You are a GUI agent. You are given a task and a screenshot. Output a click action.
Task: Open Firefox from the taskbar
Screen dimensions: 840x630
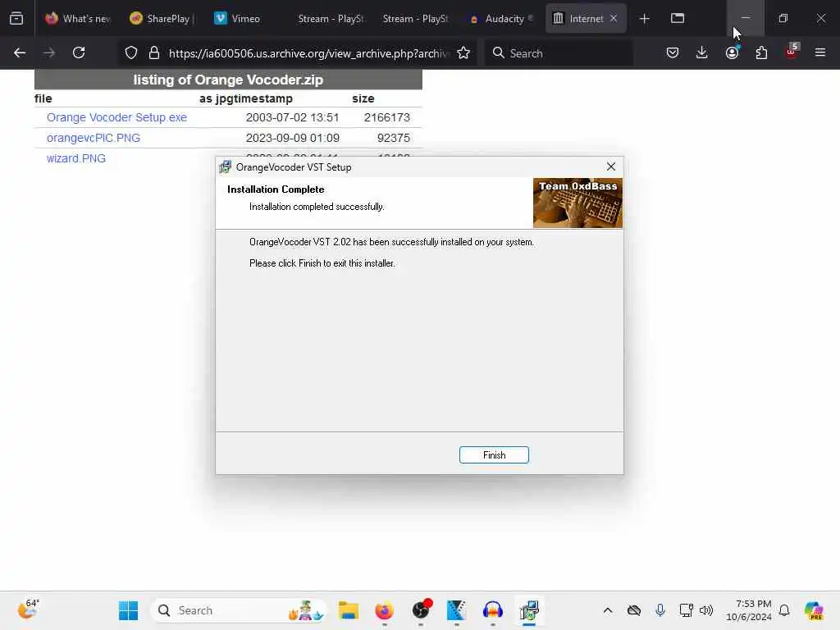point(384,610)
